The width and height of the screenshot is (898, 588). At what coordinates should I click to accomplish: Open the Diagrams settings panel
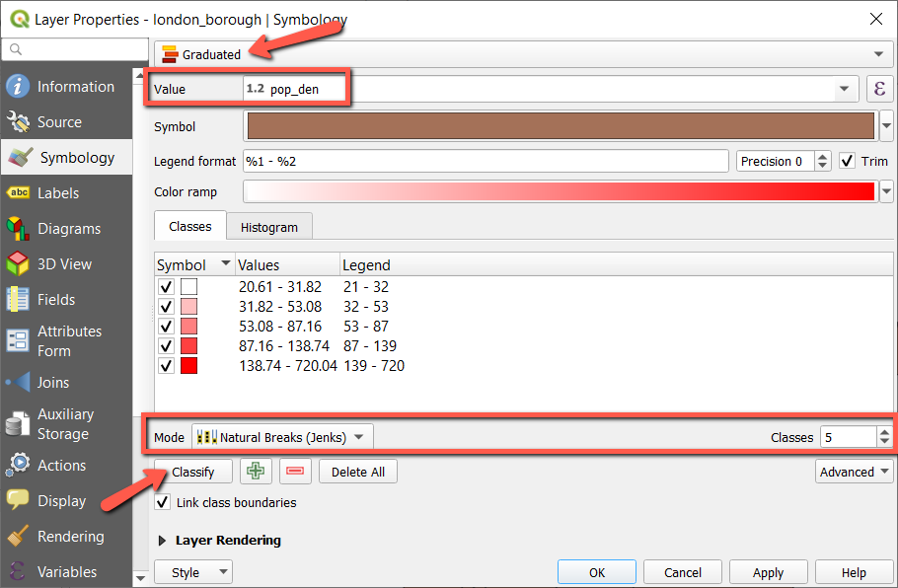tap(68, 229)
